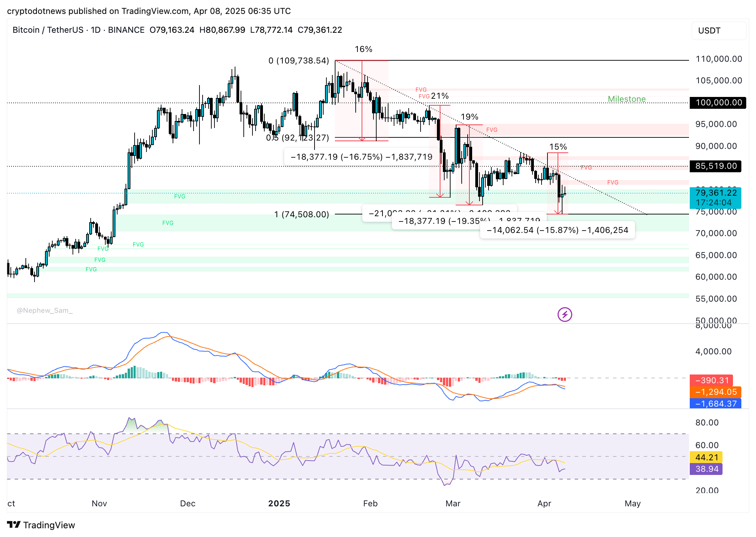The height and width of the screenshot is (537, 756).
Task: Click the 15% drop annotation label
Action: coord(558,147)
